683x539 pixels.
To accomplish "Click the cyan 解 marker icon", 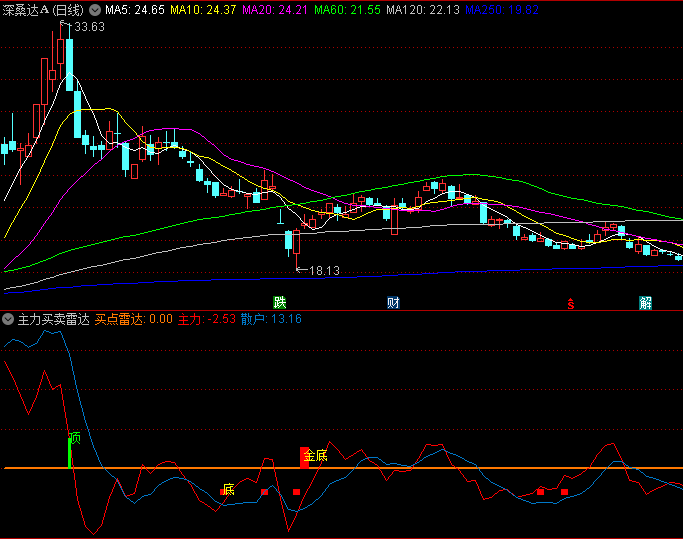I will click(x=646, y=302).
